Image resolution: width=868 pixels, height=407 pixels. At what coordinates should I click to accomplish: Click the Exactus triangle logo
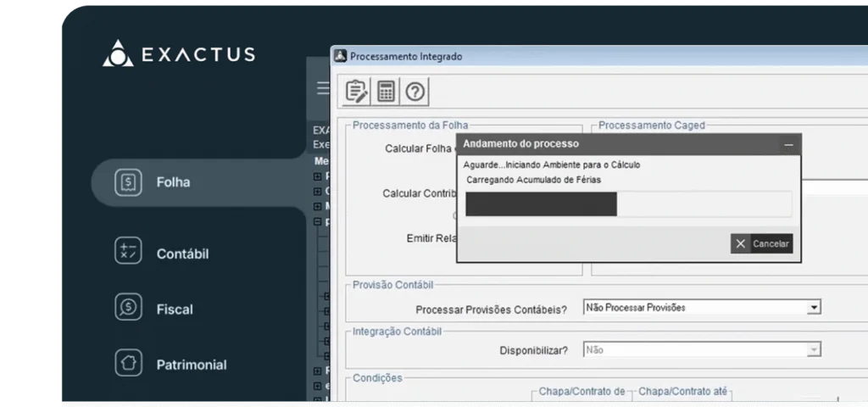pyautogui.click(x=117, y=54)
